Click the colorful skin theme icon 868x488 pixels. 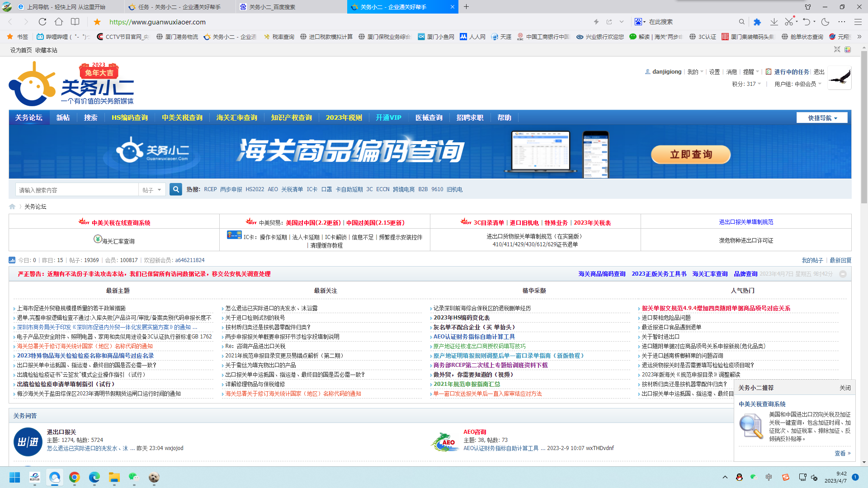coord(848,49)
